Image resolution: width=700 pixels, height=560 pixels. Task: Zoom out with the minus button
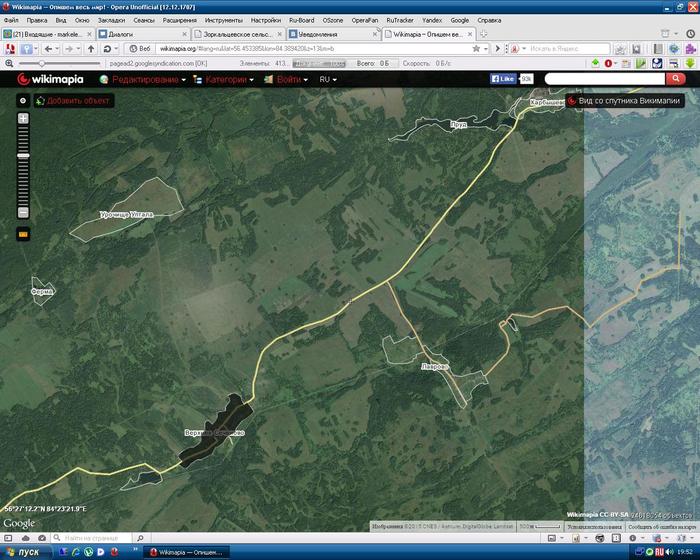[23, 210]
